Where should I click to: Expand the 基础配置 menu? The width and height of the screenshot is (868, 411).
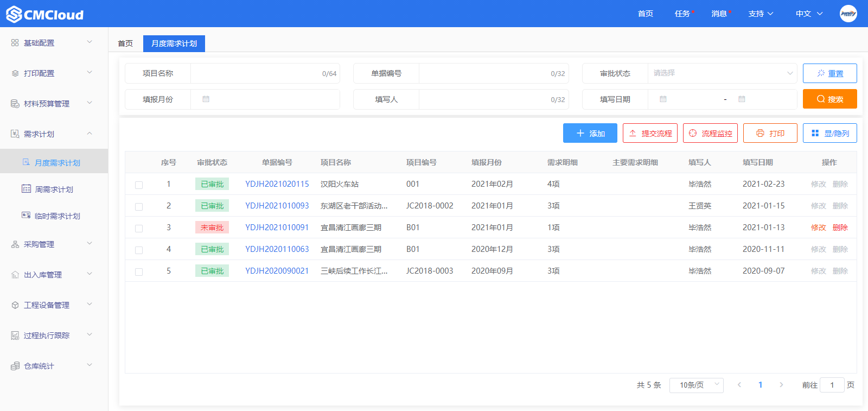coord(90,42)
